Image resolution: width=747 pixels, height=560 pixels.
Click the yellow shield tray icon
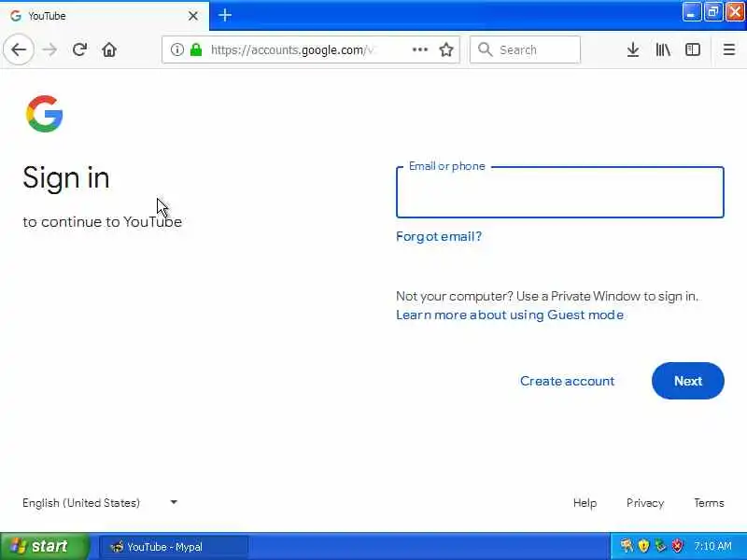(x=643, y=546)
